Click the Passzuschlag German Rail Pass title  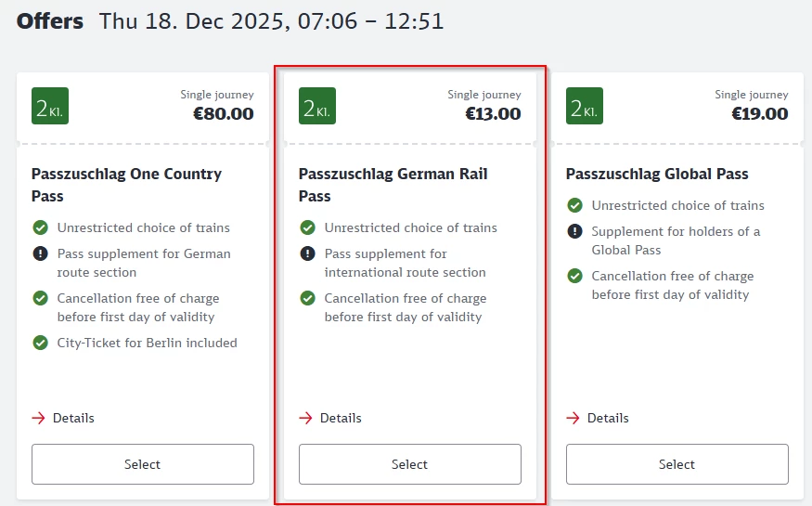tap(393, 185)
